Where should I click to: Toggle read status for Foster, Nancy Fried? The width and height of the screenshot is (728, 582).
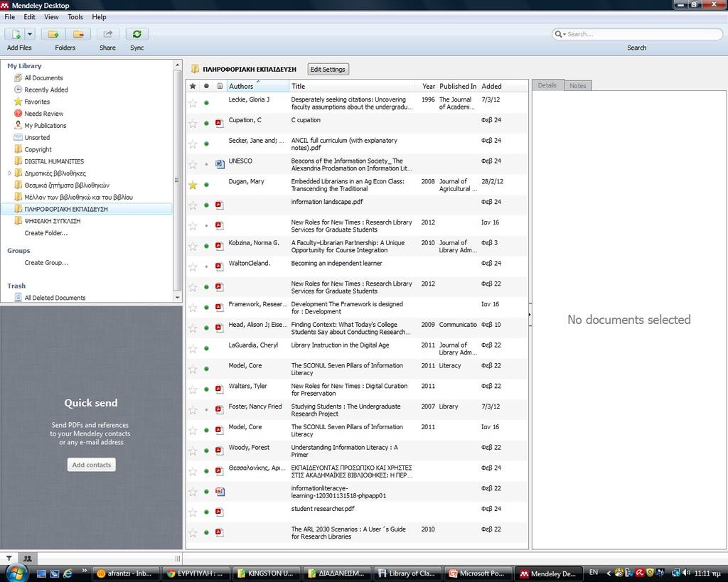click(x=206, y=410)
